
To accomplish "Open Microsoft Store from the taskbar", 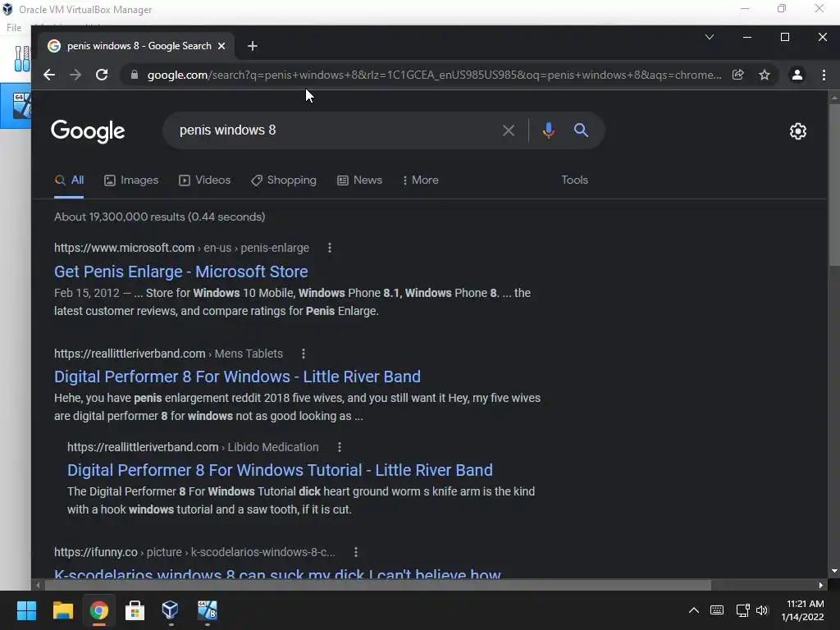I will pos(135,610).
